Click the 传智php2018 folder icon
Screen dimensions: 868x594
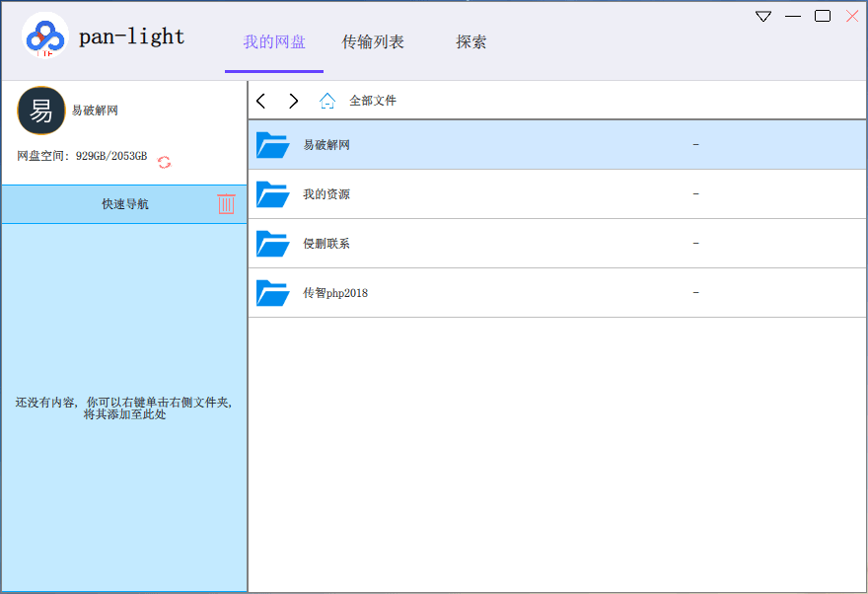[x=272, y=293]
